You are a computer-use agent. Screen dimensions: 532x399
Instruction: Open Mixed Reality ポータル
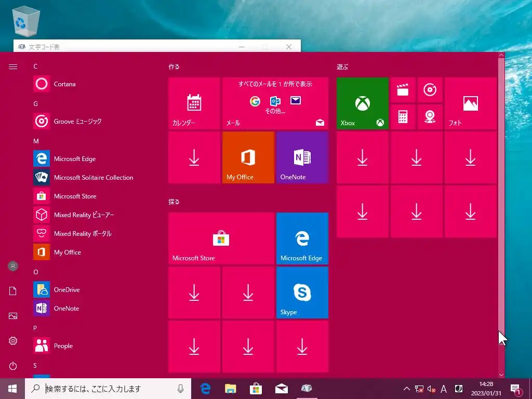[91, 233]
